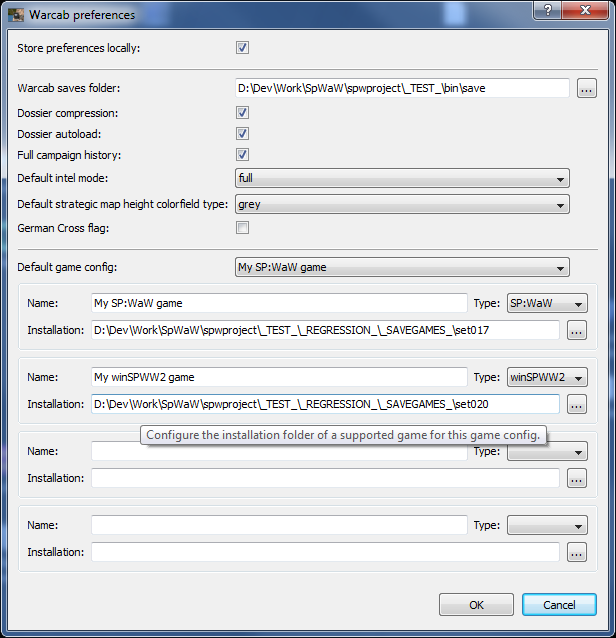Open the winSPWW2 type dropdown

pos(547,377)
